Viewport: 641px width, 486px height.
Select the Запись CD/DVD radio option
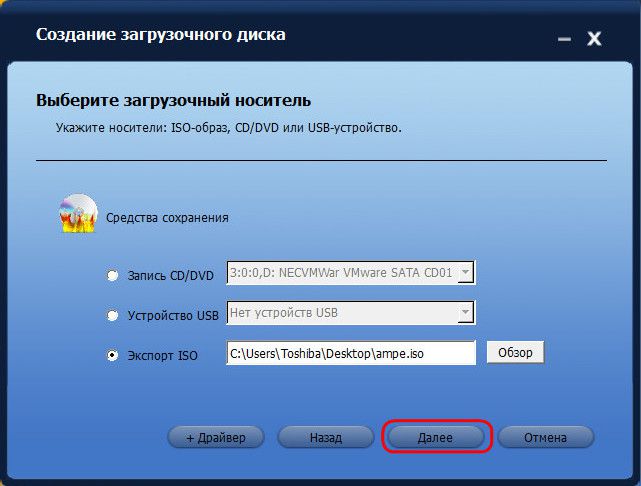click(112, 275)
